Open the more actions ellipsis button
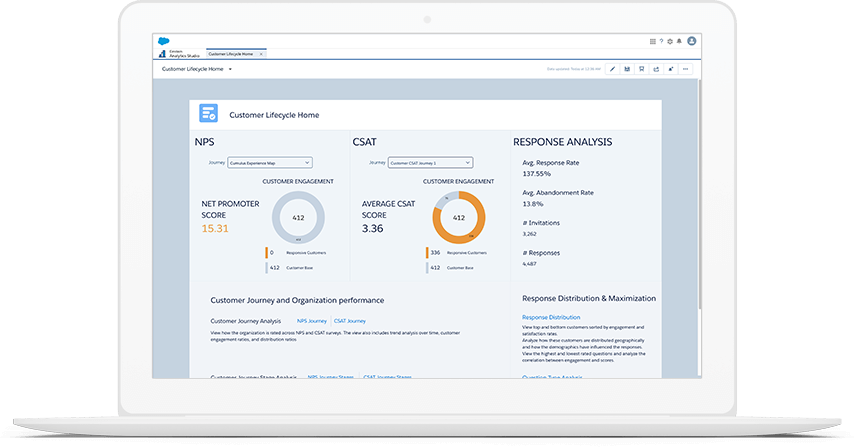The image size is (857, 447). (685, 69)
